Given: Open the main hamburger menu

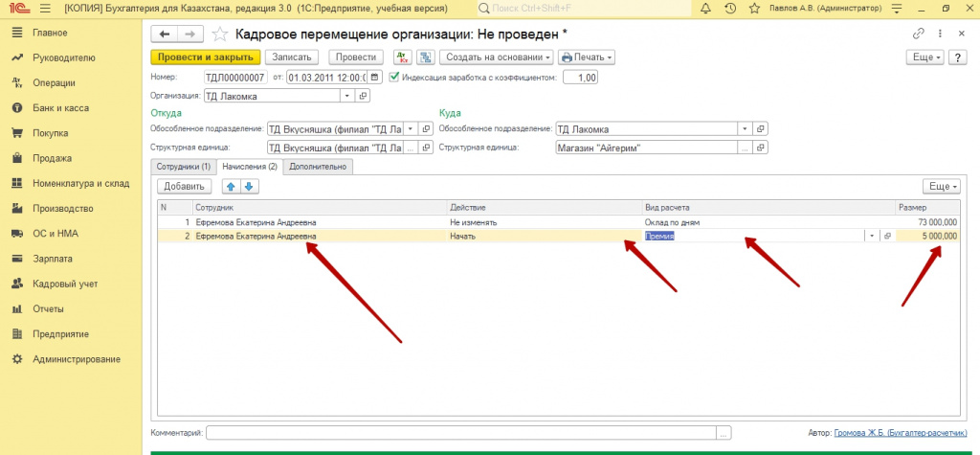Looking at the screenshot, I should [x=44, y=9].
